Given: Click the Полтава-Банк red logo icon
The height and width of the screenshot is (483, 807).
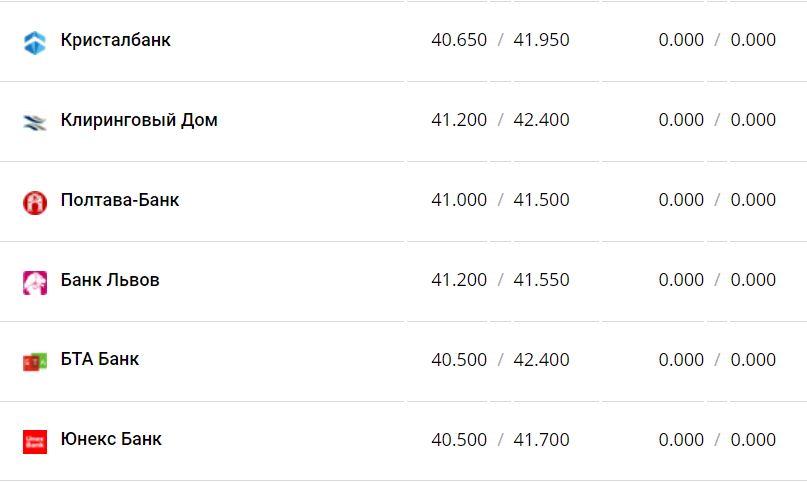Looking at the screenshot, I should point(35,202).
